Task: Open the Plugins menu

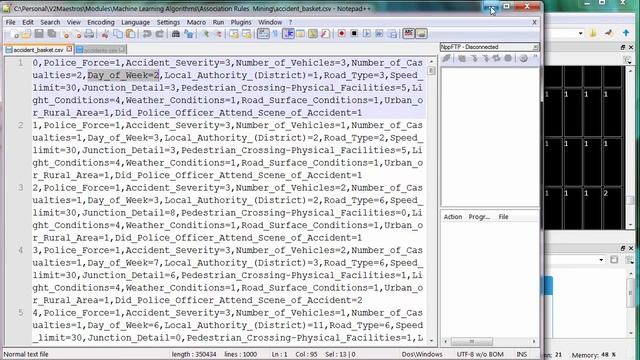Action: tap(241, 22)
